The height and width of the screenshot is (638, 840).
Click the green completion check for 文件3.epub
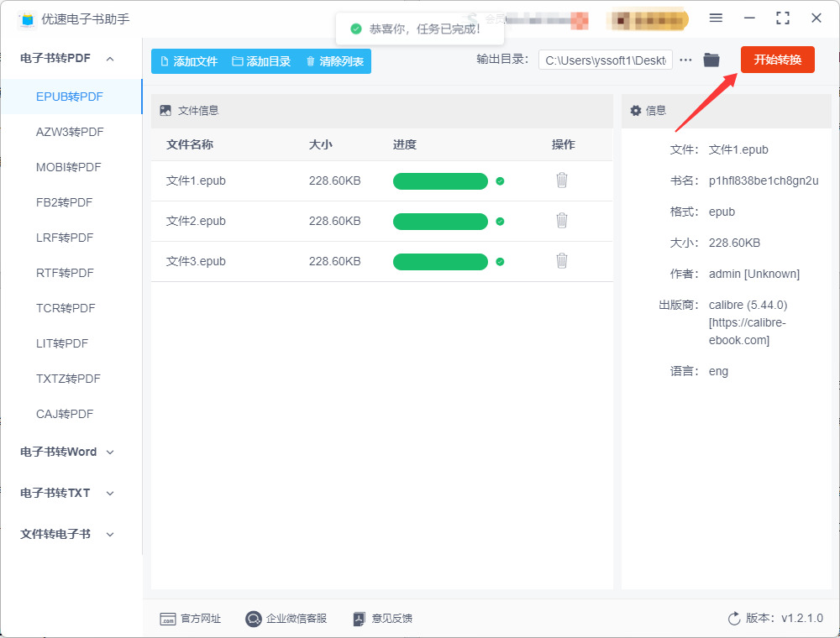pyautogui.click(x=500, y=262)
